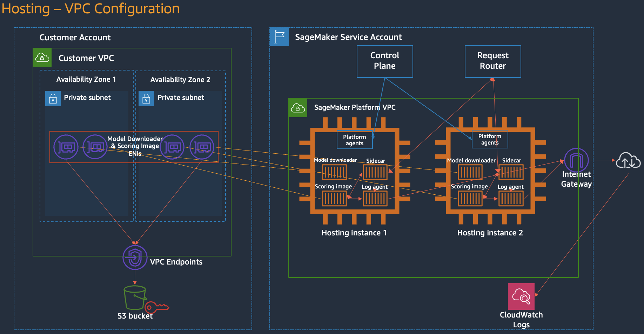Click the 'Customer Account' label
This screenshot has height=334, width=644.
(x=75, y=38)
